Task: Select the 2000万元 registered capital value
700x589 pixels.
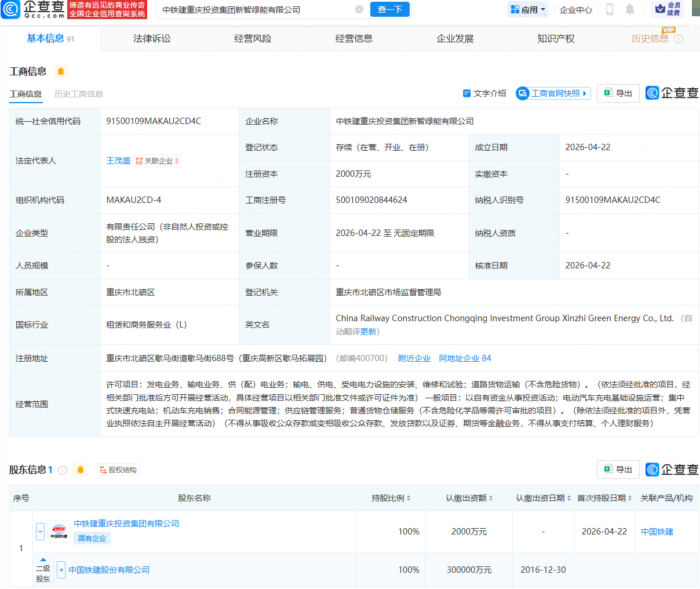Action: coord(353,174)
